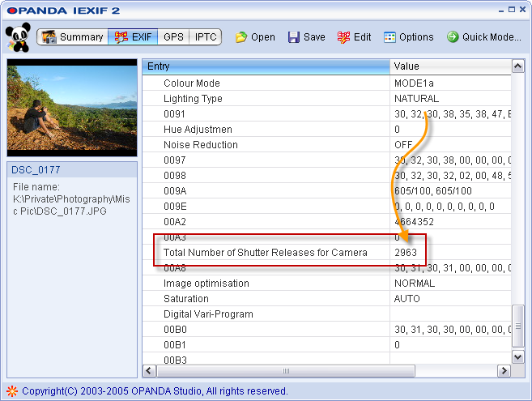Viewport: 532px width, 401px height.
Task: Select the EXIF tab
Action: tap(133, 36)
